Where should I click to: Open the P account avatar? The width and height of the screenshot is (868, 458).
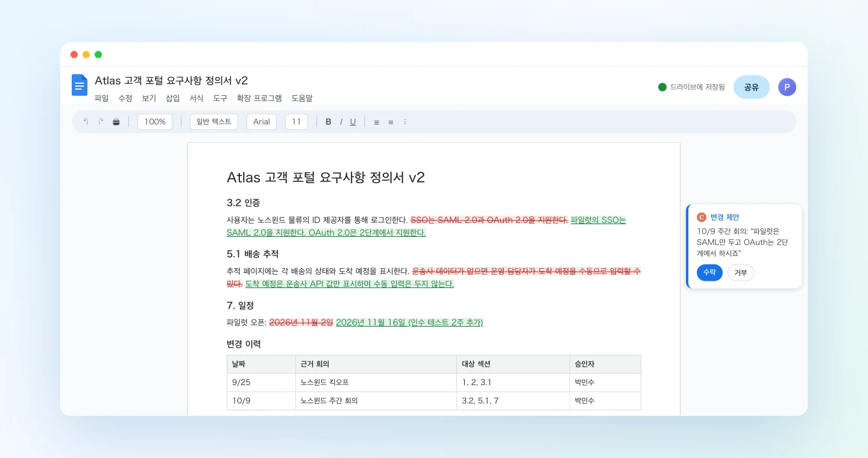tap(787, 87)
